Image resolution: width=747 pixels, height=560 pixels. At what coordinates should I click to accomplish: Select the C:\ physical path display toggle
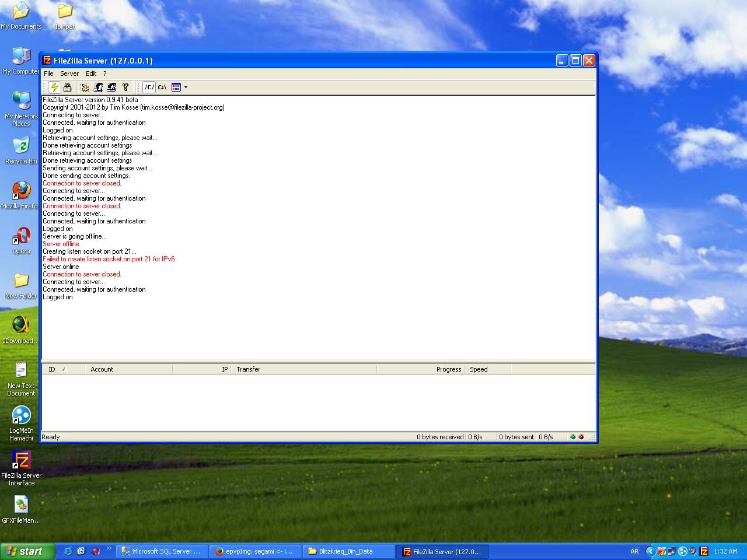tap(162, 87)
